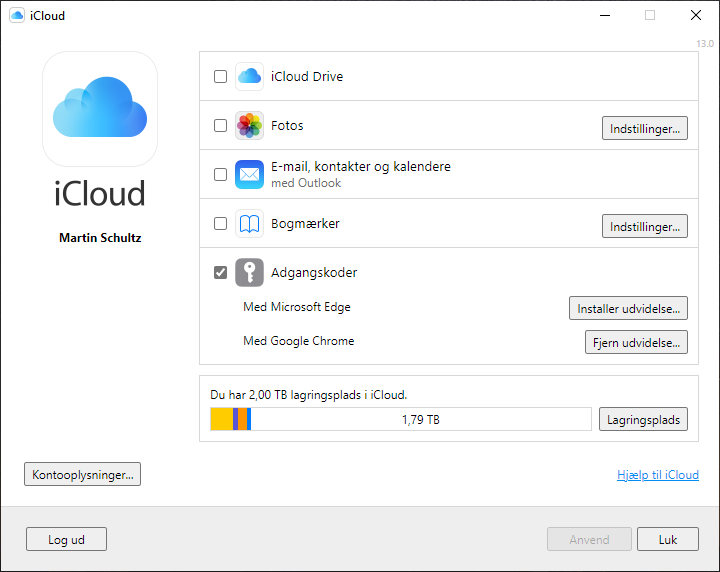
Task: Click the small iCloud title bar icon
Action: pos(17,15)
